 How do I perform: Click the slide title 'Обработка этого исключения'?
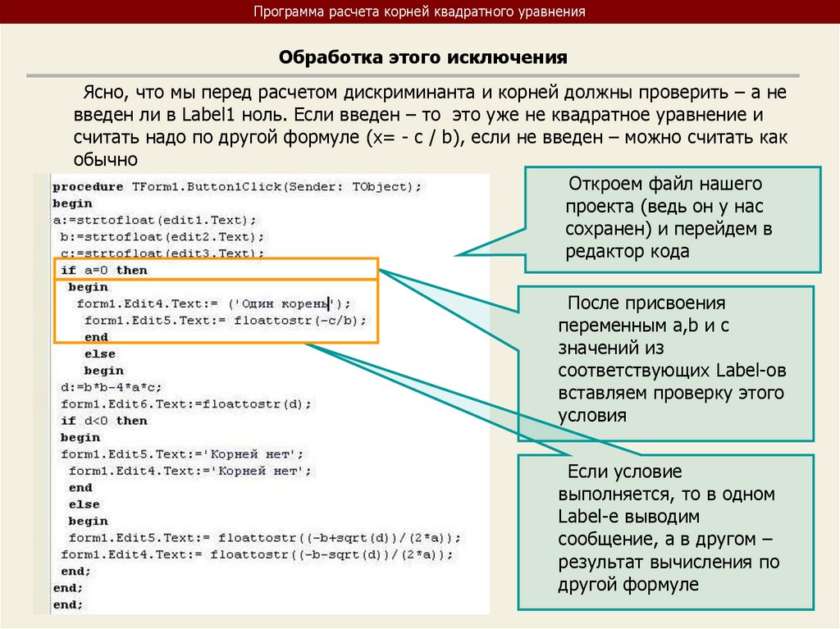422,57
